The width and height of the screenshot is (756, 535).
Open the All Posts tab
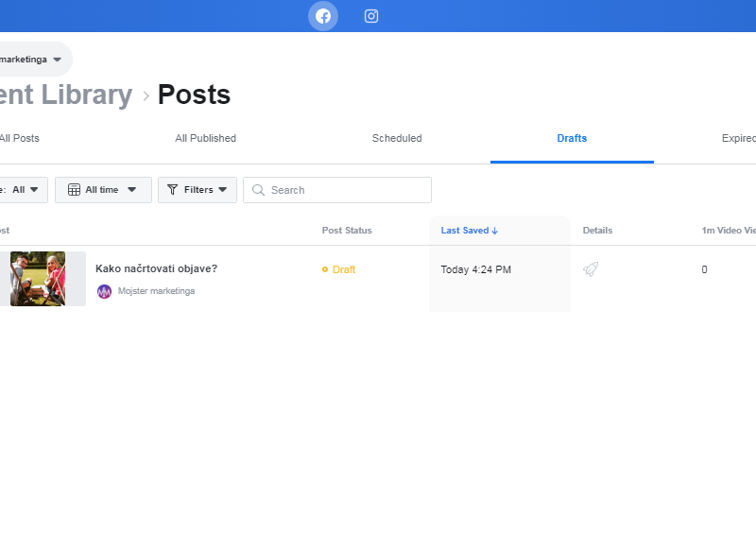click(x=20, y=138)
